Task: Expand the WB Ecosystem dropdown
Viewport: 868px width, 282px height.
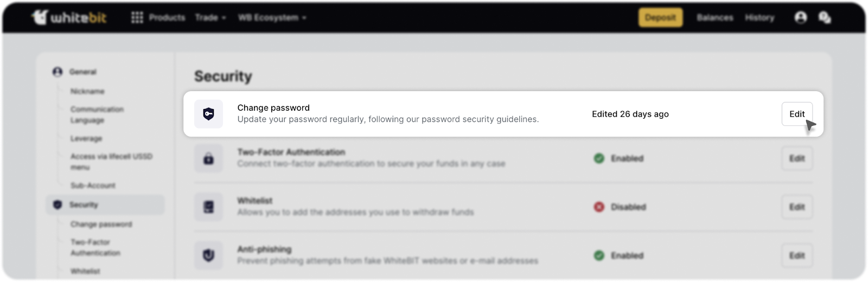Action: 272,17
